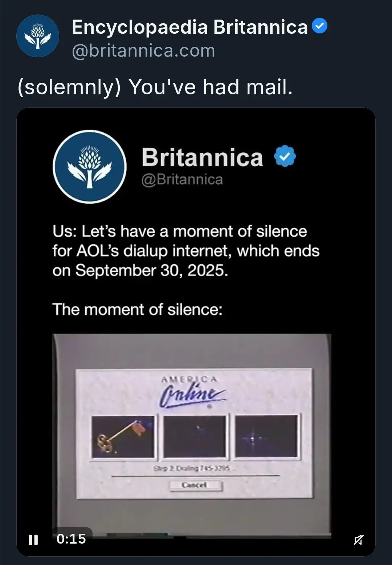Click the Britannica thistle logo inside the video

click(x=89, y=167)
